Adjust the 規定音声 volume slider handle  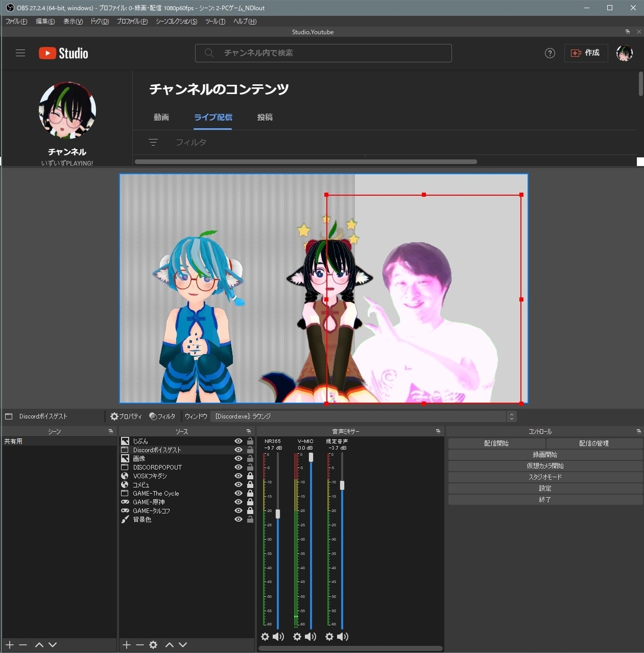[342, 485]
